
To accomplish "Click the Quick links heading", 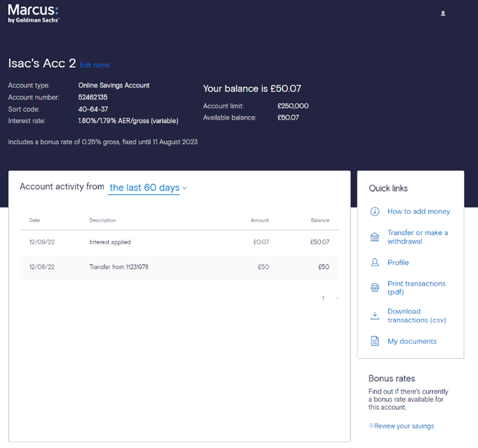I will 388,188.
